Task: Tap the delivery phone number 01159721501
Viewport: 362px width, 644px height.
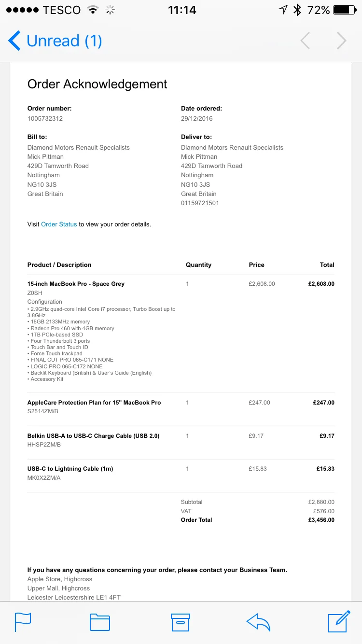Action: click(x=200, y=203)
